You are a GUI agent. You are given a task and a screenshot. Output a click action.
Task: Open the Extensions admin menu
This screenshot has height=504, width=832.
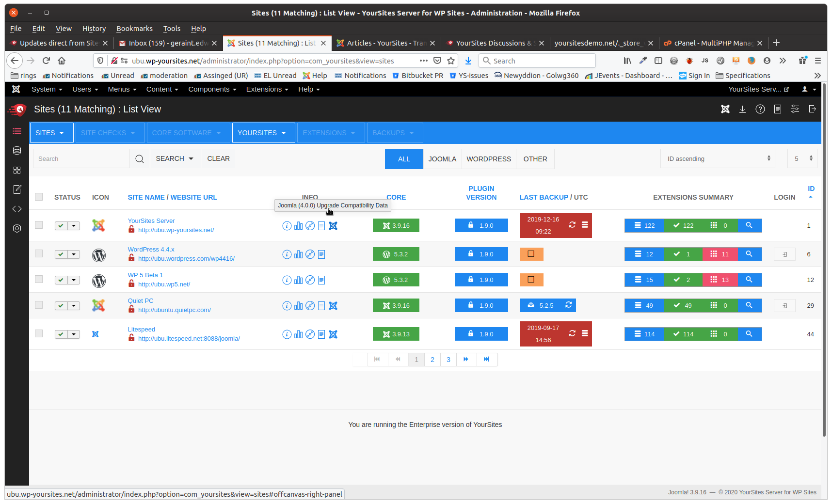tap(267, 89)
